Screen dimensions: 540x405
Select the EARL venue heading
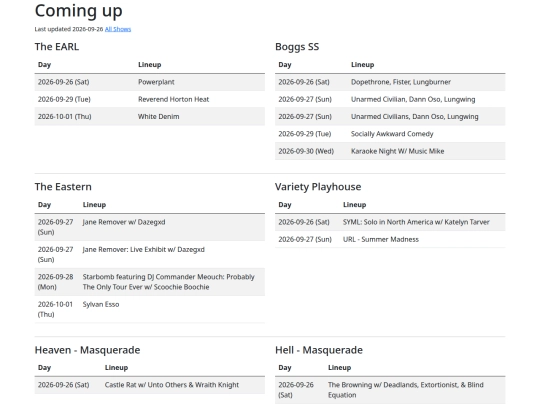coord(57,46)
